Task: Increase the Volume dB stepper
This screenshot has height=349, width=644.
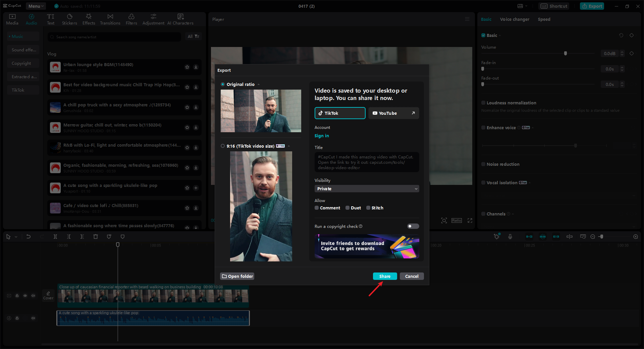Action: (x=622, y=52)
